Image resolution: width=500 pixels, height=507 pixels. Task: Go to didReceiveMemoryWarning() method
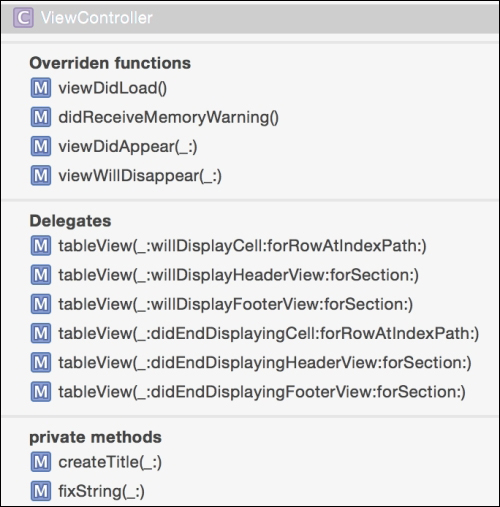169,117
